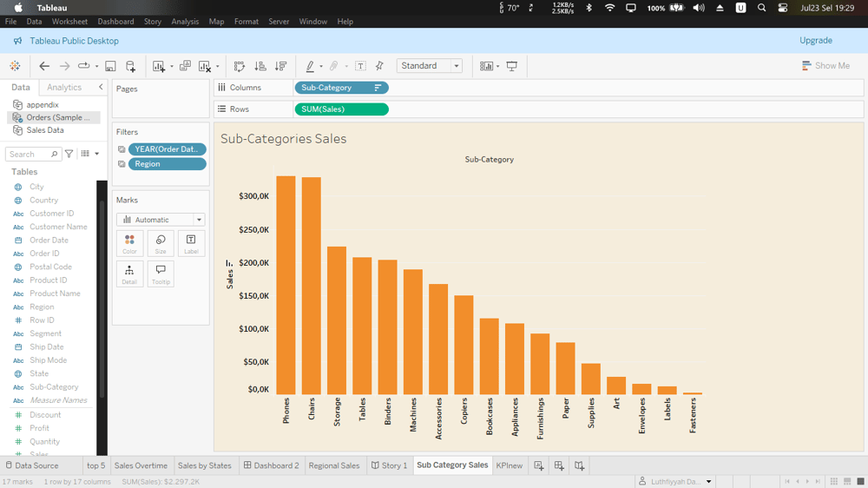This screenshot has height=488, width=868.
Task: Click the New Worksheet tab icon at bottom
Action: pos(539,465)
